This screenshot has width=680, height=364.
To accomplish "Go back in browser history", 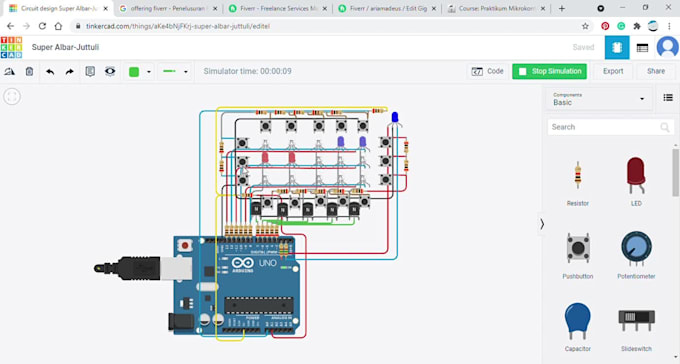I will point(11,26).
